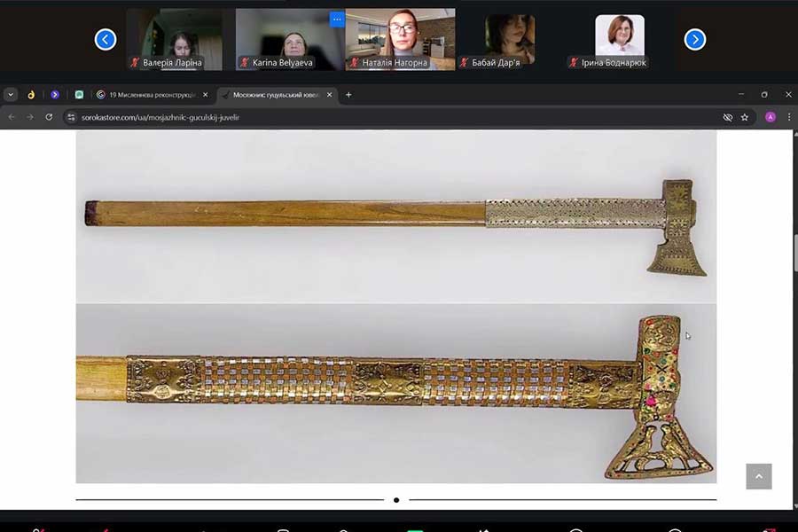Show next participants with right arrow

pyautogui.click(x=694, y=39)
